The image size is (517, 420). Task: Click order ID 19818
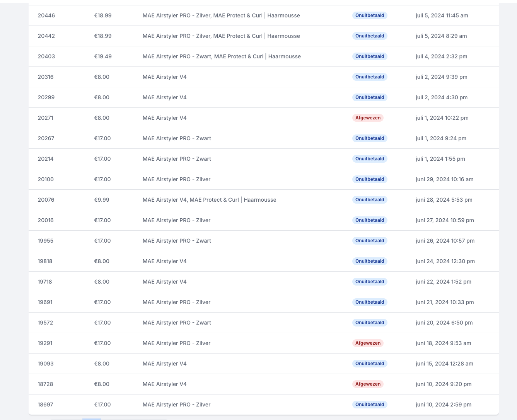tap(45, 261)
